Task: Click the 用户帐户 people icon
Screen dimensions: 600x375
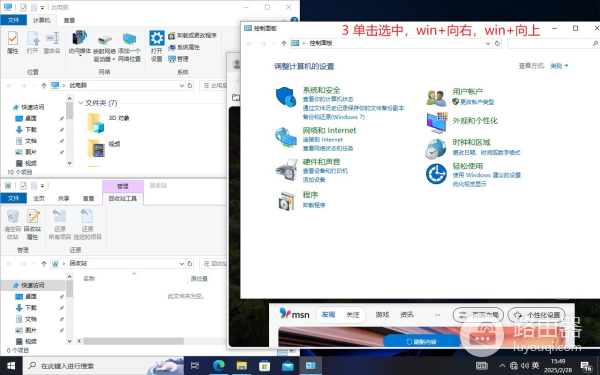Action: [x=436, y=98]
